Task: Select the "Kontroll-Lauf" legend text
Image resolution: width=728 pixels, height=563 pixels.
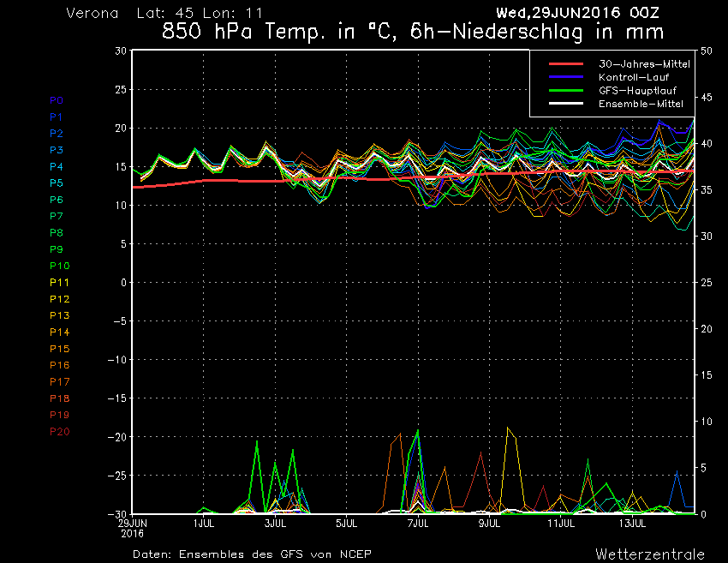Action: point(634,77)
